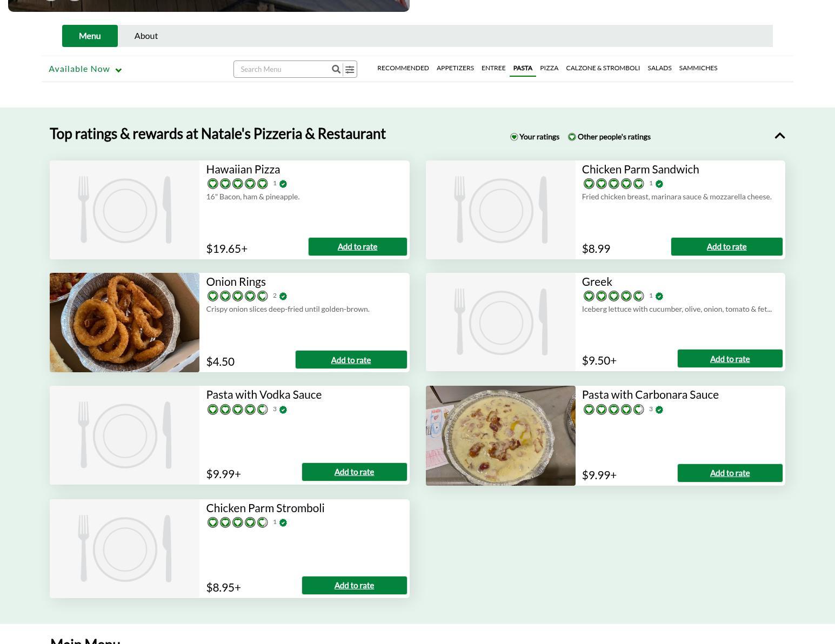
Task: Switch to the Menu tab
Action: click(x=90, y=36)
